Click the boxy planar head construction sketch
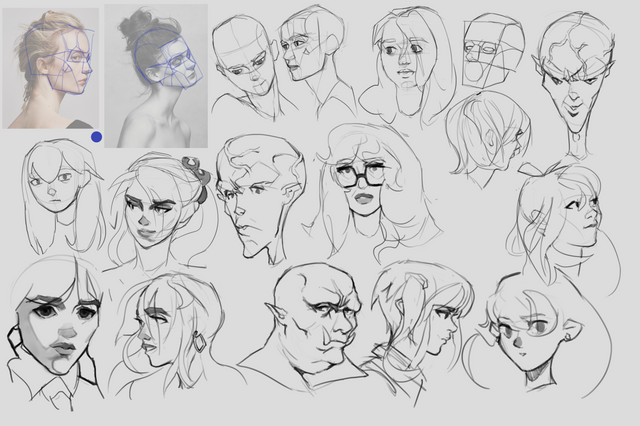 pos(493,51)
